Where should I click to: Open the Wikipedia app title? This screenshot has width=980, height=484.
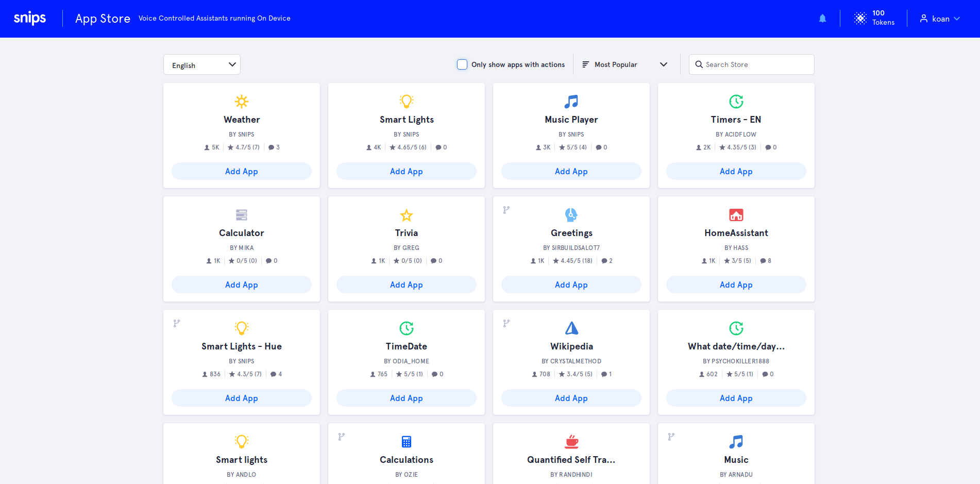571,346
